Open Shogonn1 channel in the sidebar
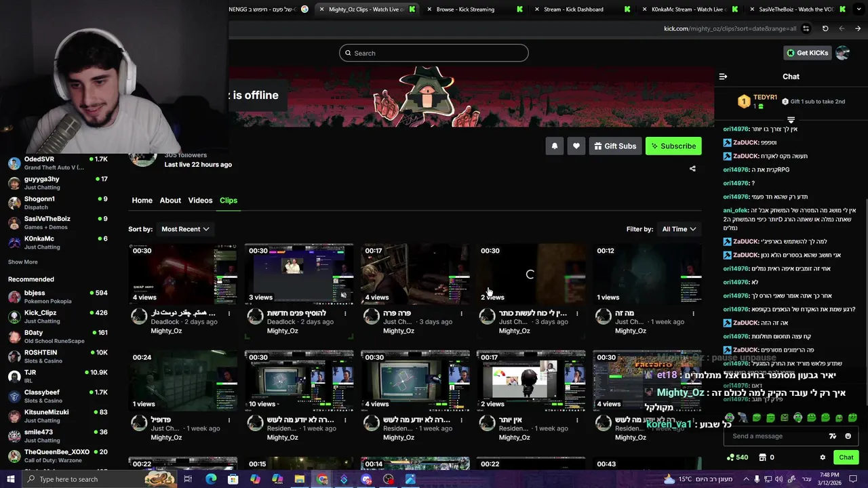 [x=58, y=203]
